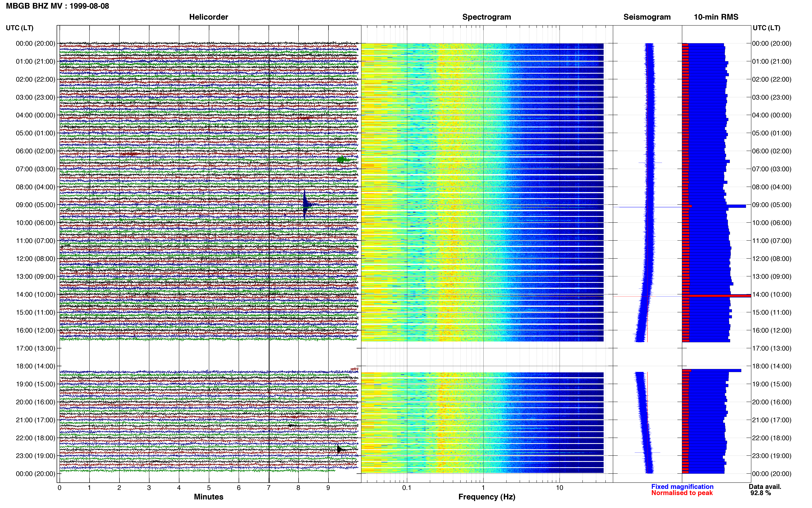Viewport: 812px width, 508px height.
Task: Click the 'Data avail.' label
Action: click(765, 486)
